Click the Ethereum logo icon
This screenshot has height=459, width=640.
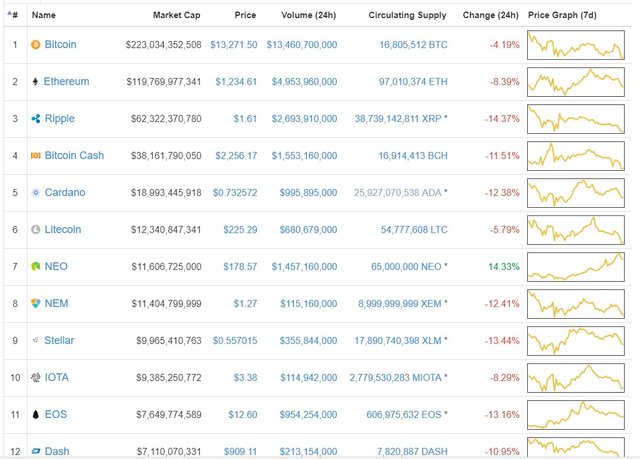click(36, 82)
